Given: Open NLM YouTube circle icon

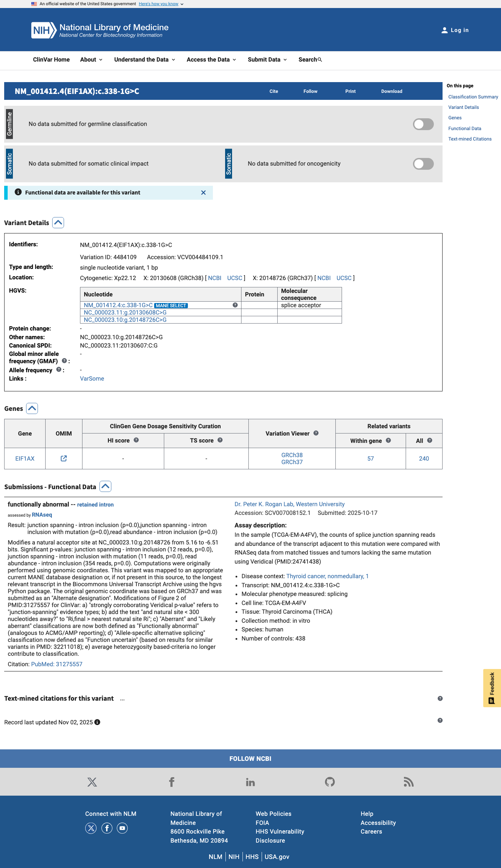Looking at the screenshot, I should click(x=122, y=828).
